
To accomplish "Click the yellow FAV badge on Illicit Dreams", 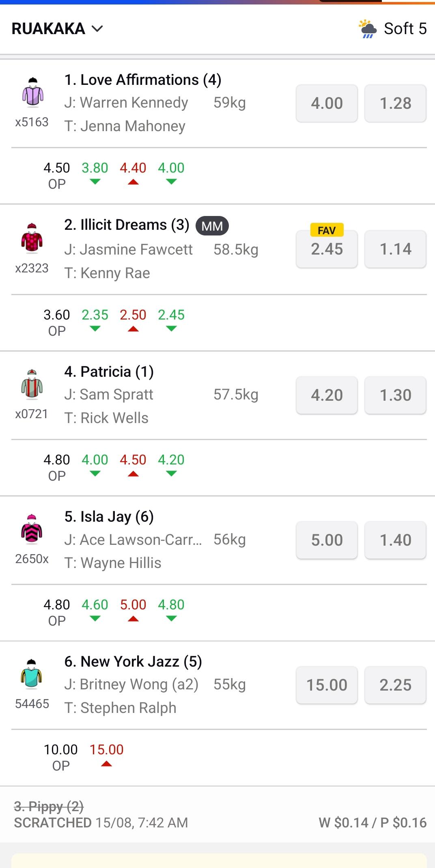I will click(x=326, y=230).
